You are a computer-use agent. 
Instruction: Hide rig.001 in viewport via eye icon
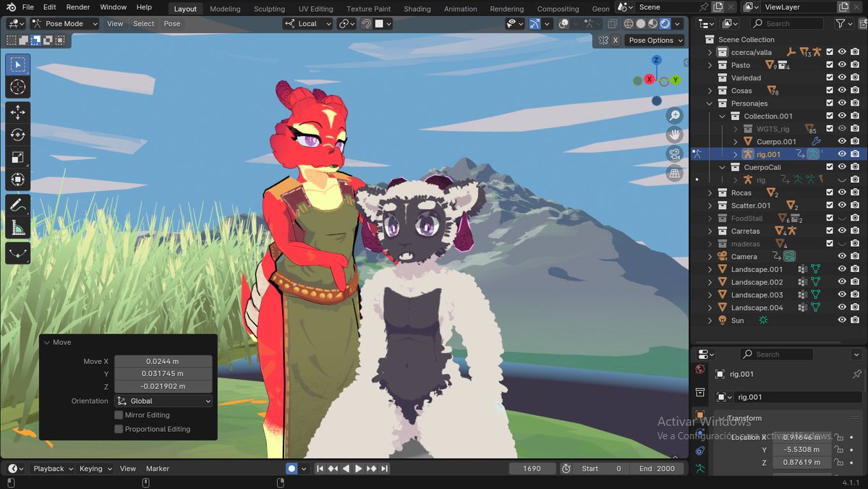click(x=842, y=154)
